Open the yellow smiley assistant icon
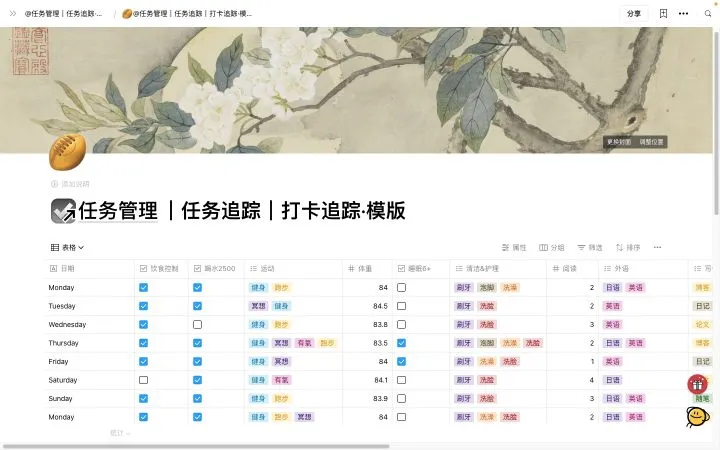This screenshot has width=720, height=450. tap(697, 417)
